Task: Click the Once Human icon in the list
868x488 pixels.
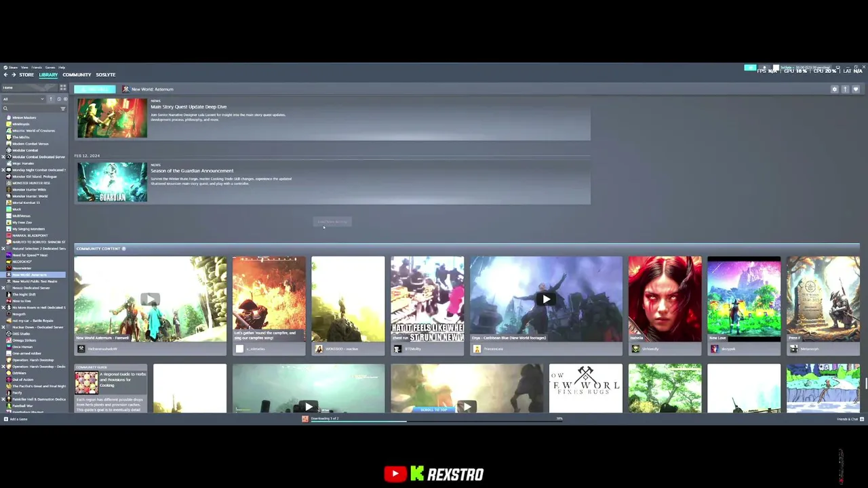Action: (9, 347)
